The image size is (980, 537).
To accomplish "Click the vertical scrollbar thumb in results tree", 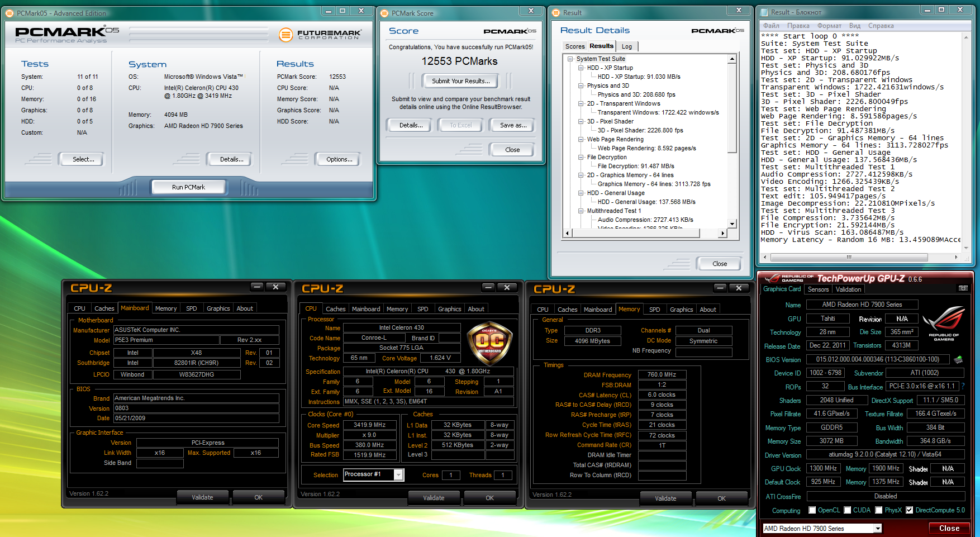I will (732, 107).
